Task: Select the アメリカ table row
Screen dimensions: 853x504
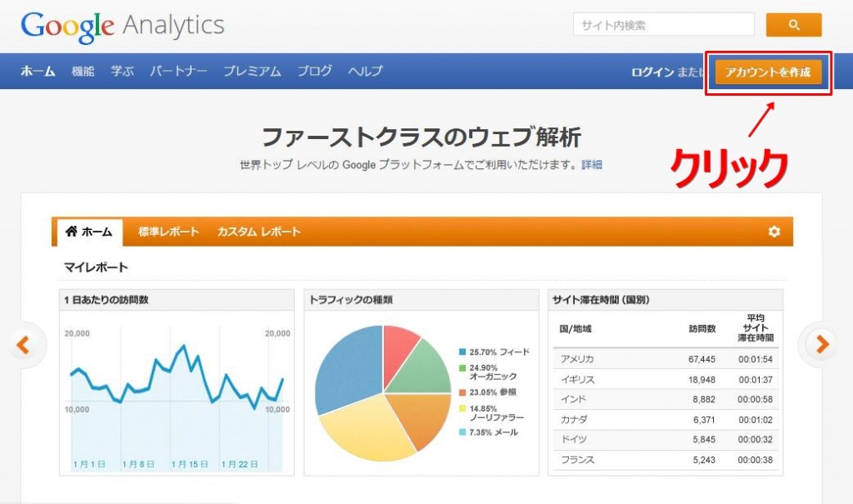Action: click(x=666, y=359)
